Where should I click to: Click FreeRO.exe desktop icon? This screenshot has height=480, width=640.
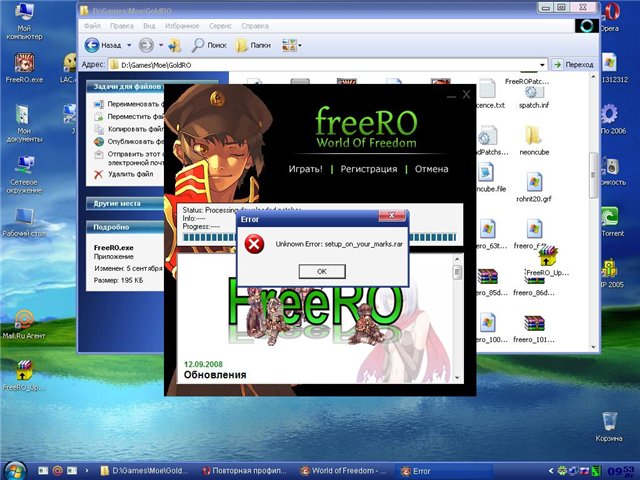click(x=24, y=68)
